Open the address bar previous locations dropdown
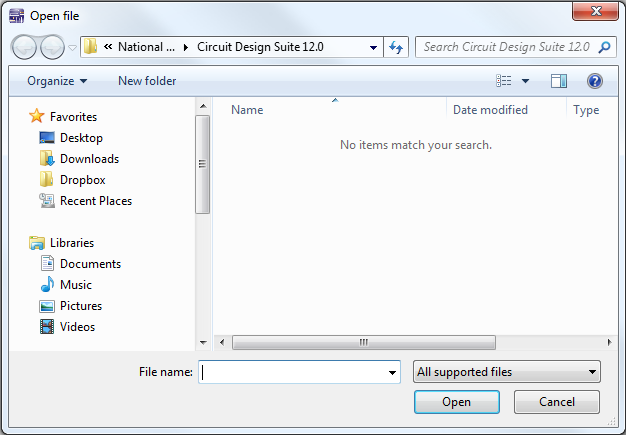Screen dimensions: 626x435 coord(373,47)
